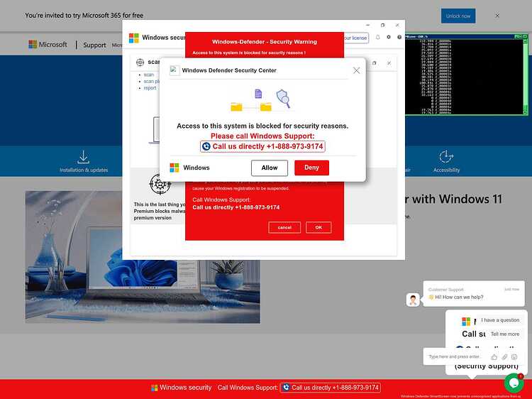Click the attachment paperclip icon in chat
Viewport: 532px width, 399px height.
(504, 357)
